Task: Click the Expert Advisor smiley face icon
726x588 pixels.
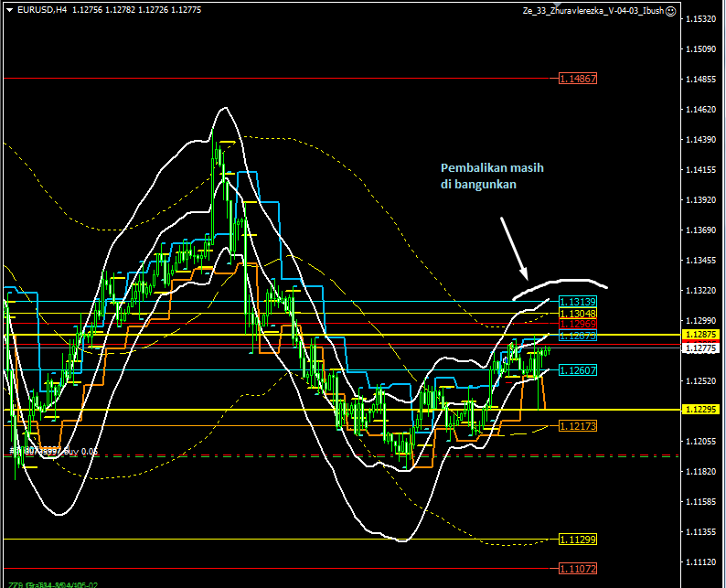Action: pyautogui.click(x=671, y=11)
